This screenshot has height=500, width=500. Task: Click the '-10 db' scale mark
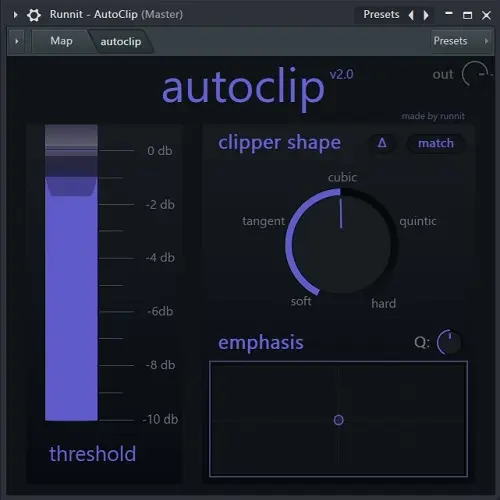[x=160, y=419]
